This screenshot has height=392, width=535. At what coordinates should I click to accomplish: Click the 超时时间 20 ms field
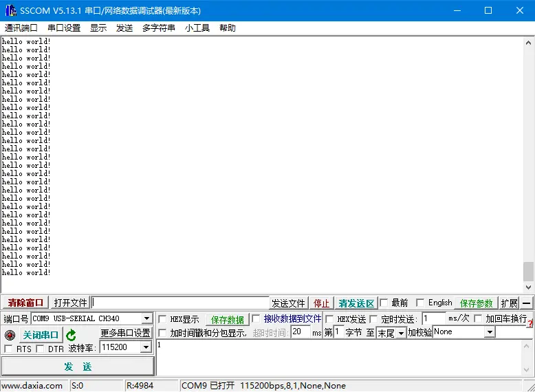301,331
